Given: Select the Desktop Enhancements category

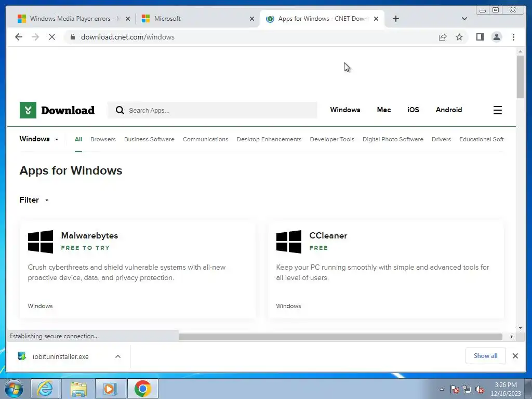Looking at the screenshot, I should tap(269, 139).
